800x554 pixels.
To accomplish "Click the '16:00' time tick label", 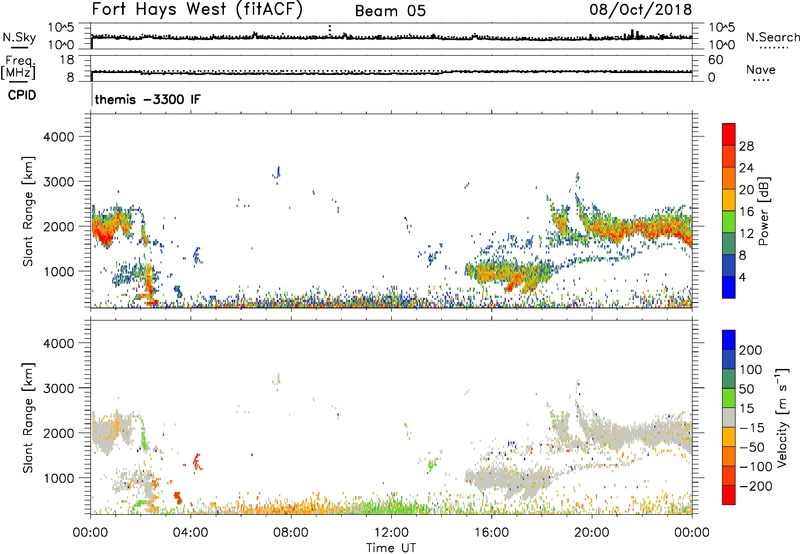I will (x=491, y=533).
